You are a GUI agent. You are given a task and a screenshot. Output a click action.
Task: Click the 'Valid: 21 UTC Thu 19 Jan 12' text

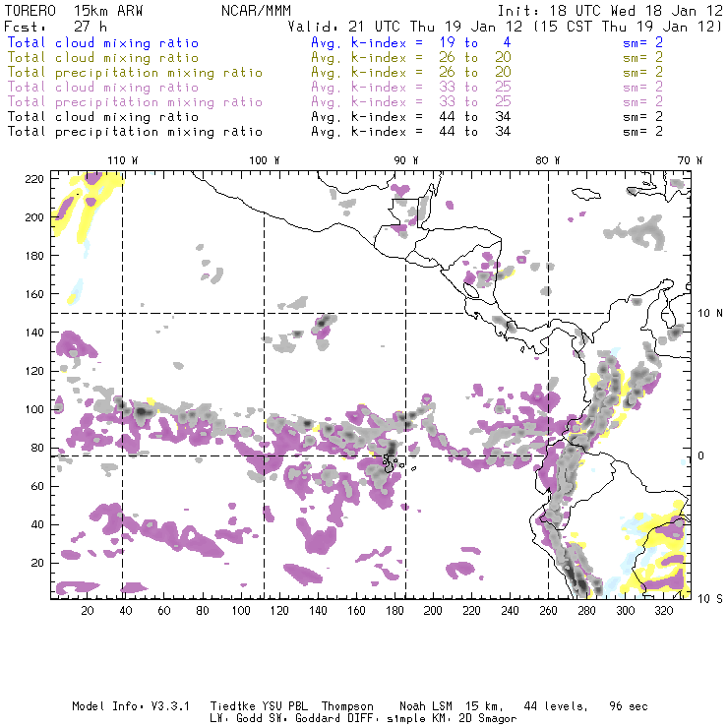(x=405, y=26)
